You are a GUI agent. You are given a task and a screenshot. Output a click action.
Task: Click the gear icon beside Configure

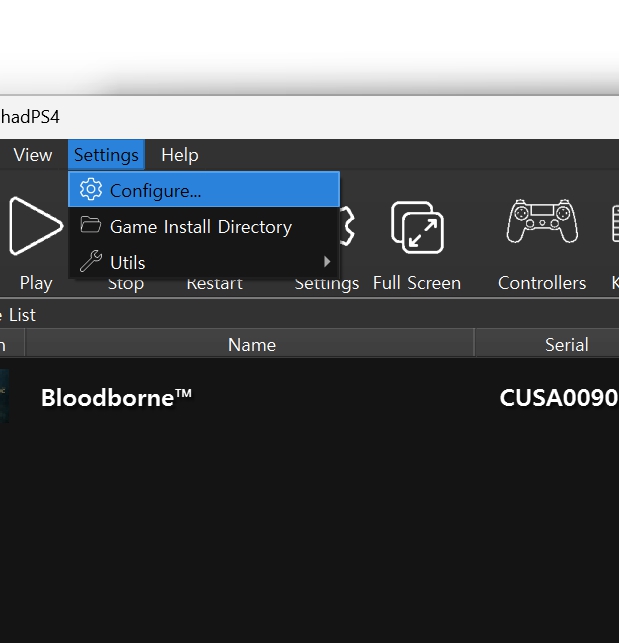91,189
